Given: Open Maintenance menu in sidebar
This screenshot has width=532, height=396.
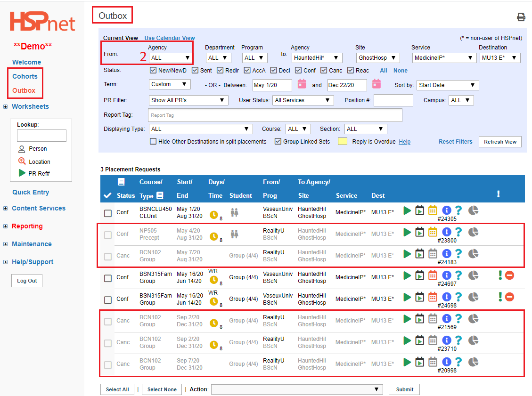Looking at the screenshot, I should 32,244.
